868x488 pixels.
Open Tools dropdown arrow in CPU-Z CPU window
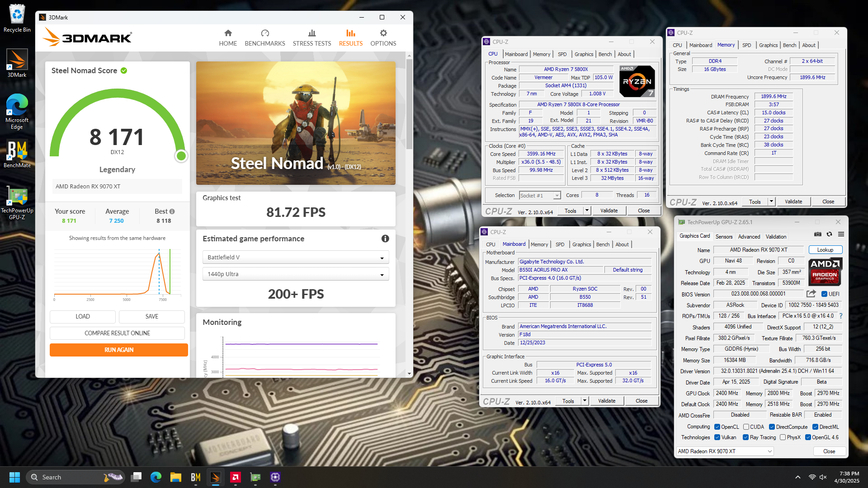pos(587,211)
